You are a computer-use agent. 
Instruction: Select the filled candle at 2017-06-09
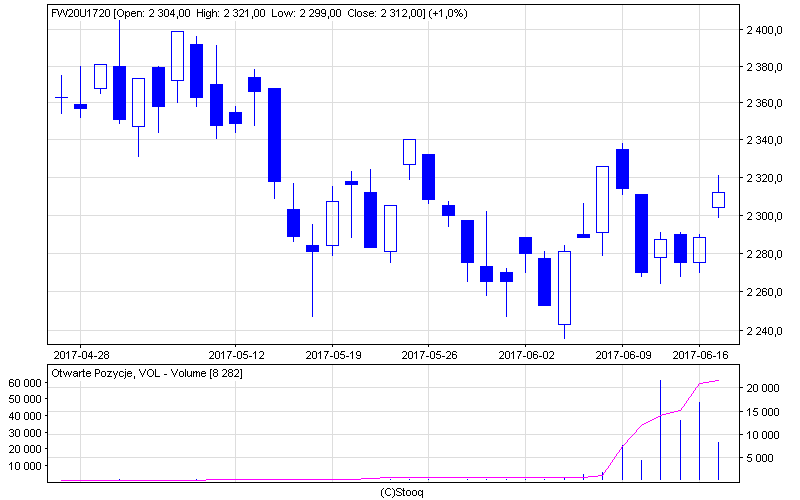pos(622,169)
